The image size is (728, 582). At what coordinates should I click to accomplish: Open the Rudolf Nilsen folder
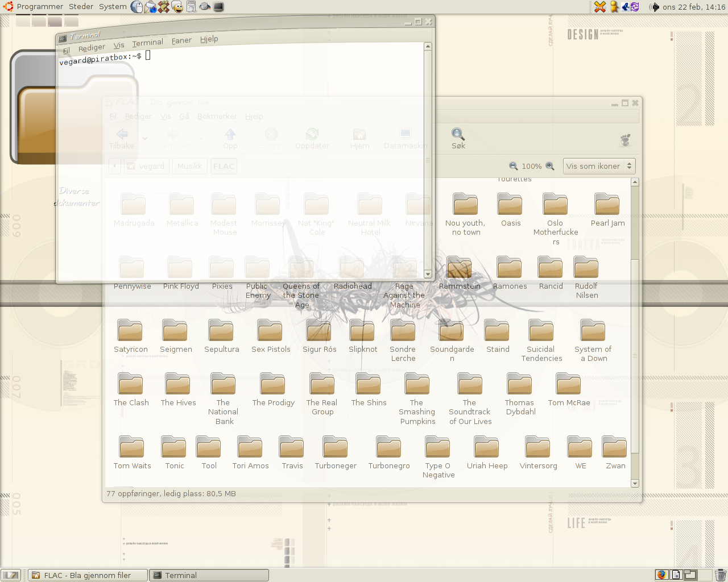pos(586,277)
